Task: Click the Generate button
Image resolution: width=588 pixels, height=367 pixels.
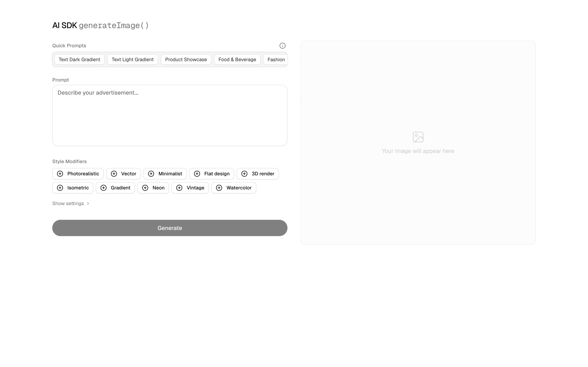Action: tap(170, 228)
